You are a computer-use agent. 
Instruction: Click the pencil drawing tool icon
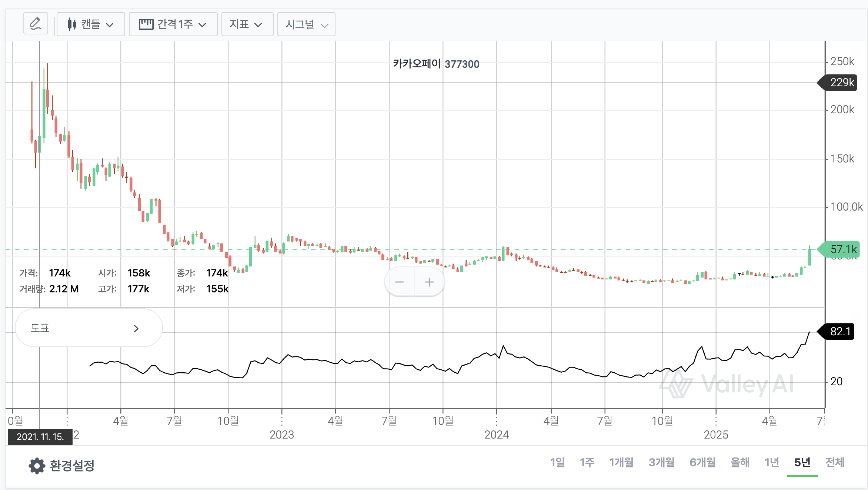[x=36, y=24]
